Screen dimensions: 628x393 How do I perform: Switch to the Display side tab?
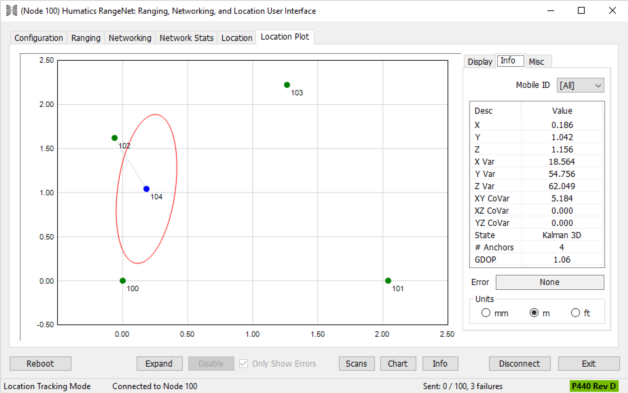480,62
